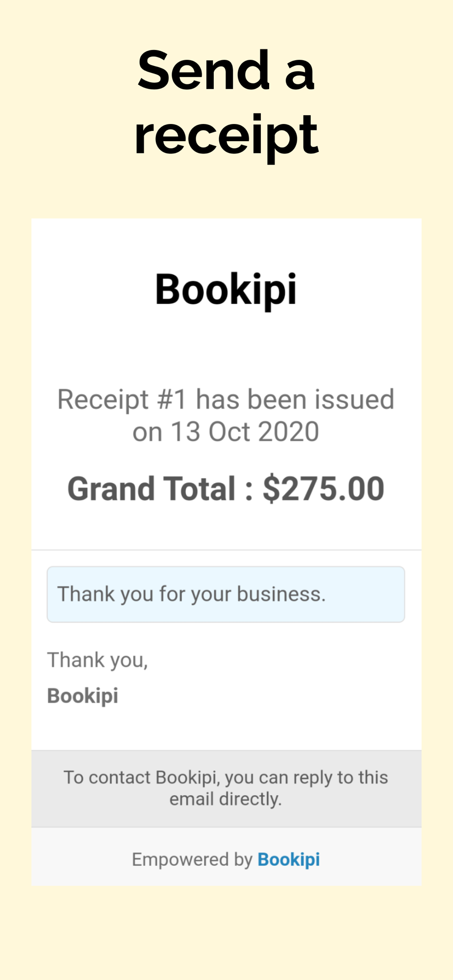This screenshot has width=453, height=980.
Task: Click the blue Bookipi link in footer
Action: [x=288, y=859]
